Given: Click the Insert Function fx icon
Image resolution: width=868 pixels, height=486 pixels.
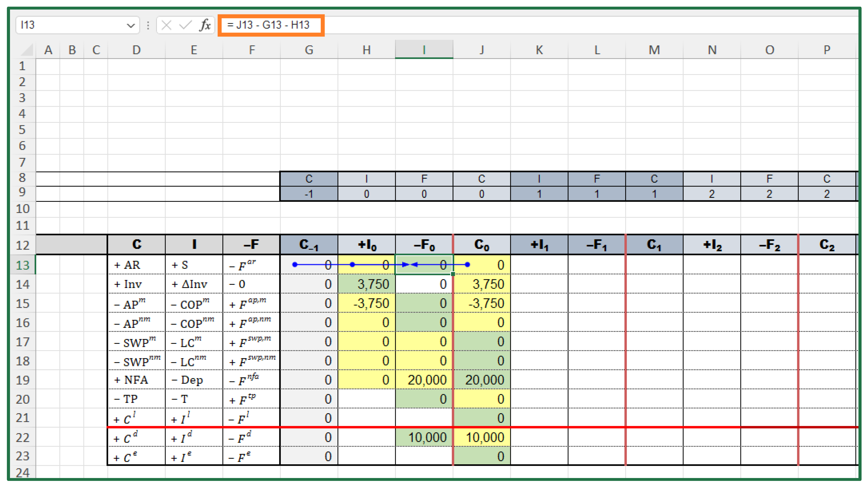Looking at the screenshot, I should (205, 25).
